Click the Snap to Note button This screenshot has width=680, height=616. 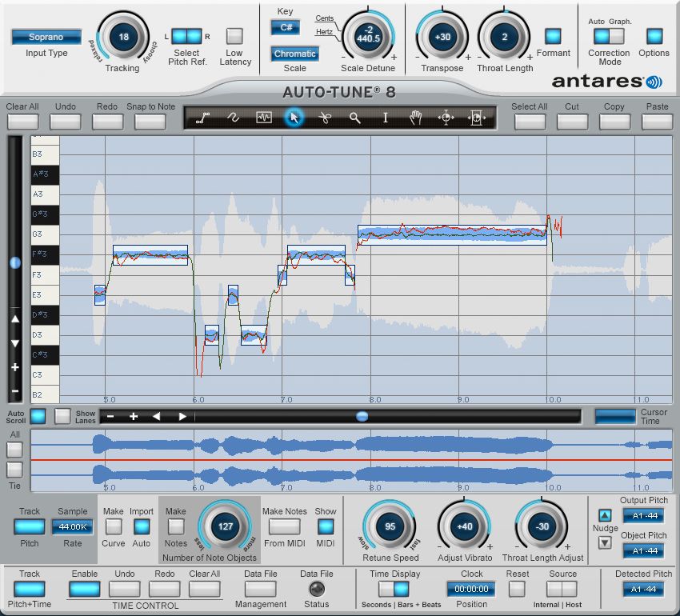click(x=150, y=122)
